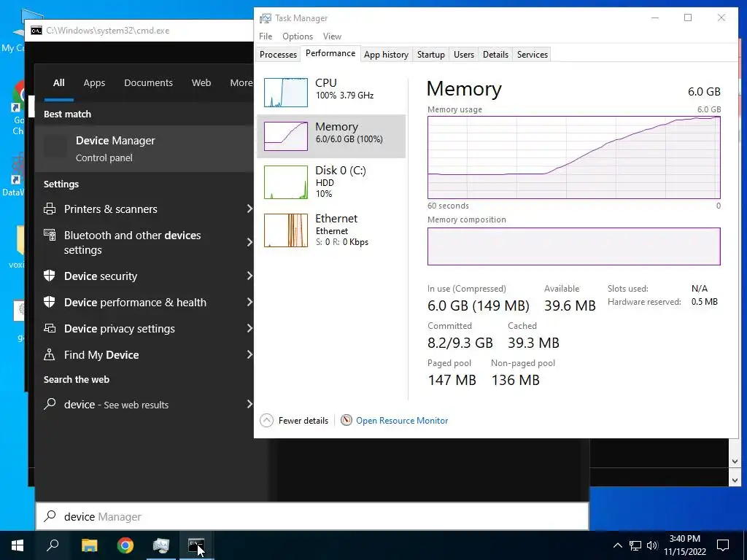This screenshot has width=747, height=560.
Task: Click the Find My Device person icon
Action: 50,354
